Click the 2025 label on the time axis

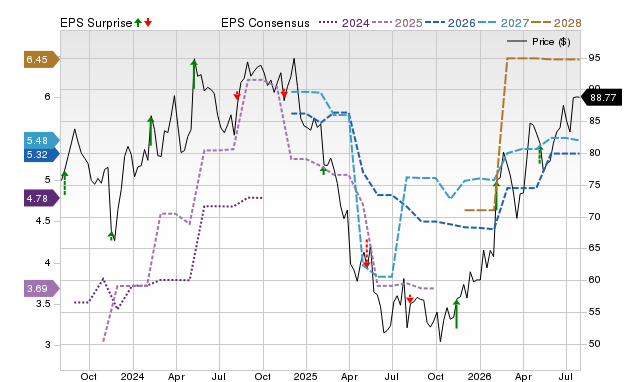pyautogui.click(x=306, y=376)
